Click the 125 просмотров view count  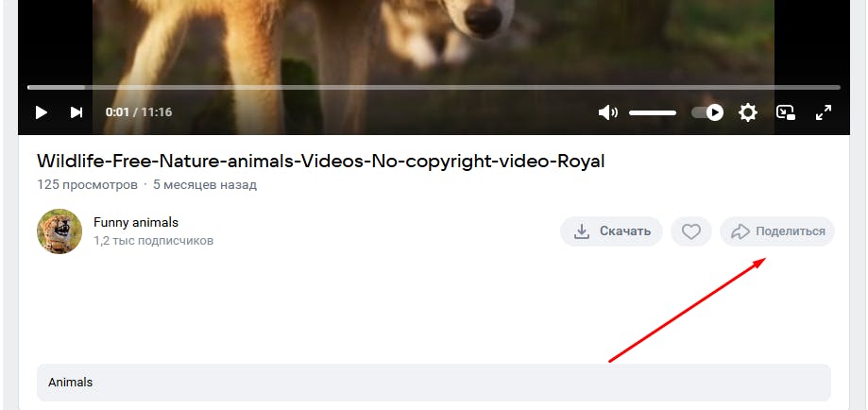(x=87, y=184)
